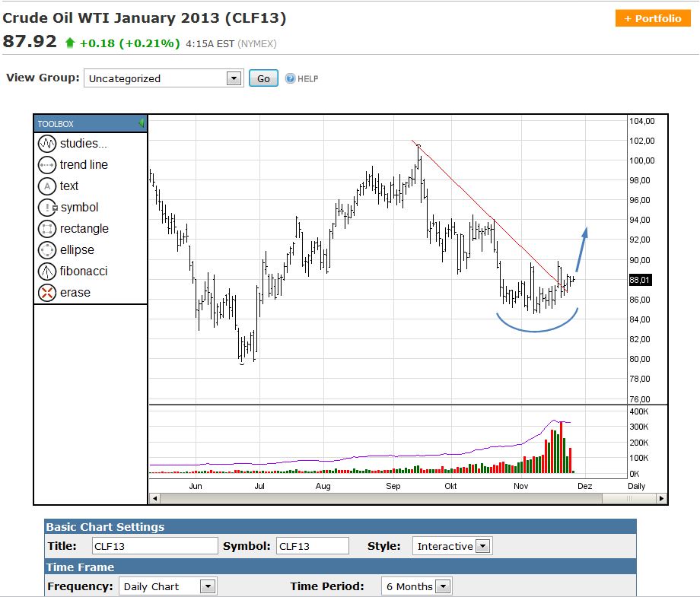Select the text annotation tool
The width and height of the screenshot is (700, 597).
coord(59,186)
